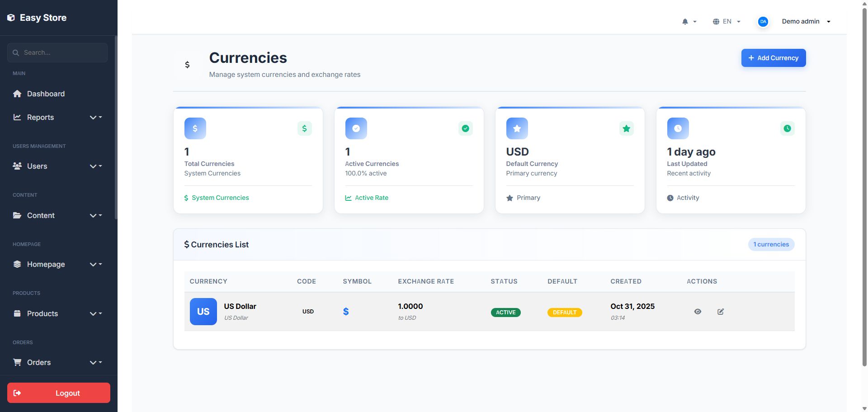The height and width of the screenshot is (412, 868).
Task: Open the Homepage sidebar item
Action: [x=57, y=264]
